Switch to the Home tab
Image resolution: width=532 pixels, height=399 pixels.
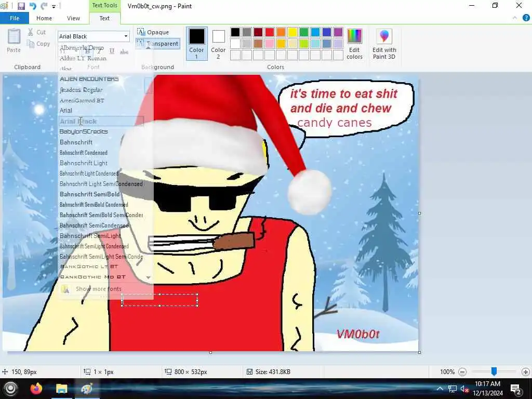44,18
